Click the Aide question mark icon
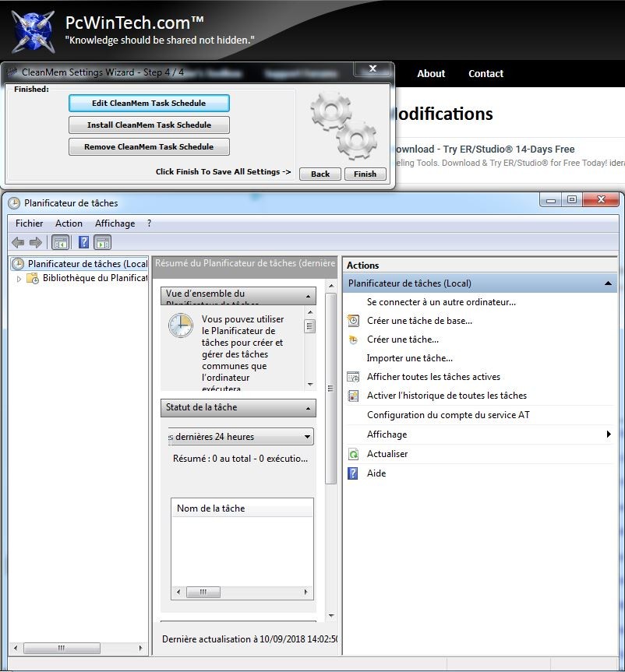The width and height of the screenshot is (625, 672). (353, 473)
